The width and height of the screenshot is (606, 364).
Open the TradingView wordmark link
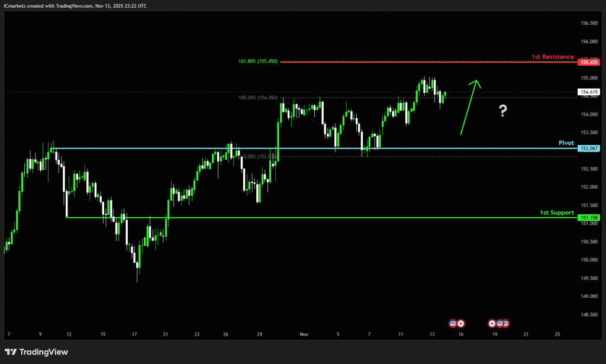(x=44, y=352)
